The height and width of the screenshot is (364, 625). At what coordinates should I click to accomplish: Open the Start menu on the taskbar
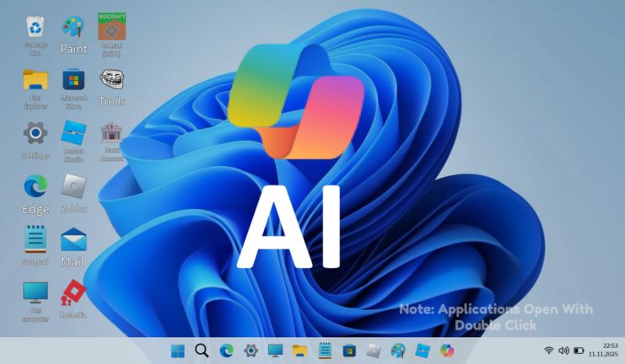click(178, 351)
